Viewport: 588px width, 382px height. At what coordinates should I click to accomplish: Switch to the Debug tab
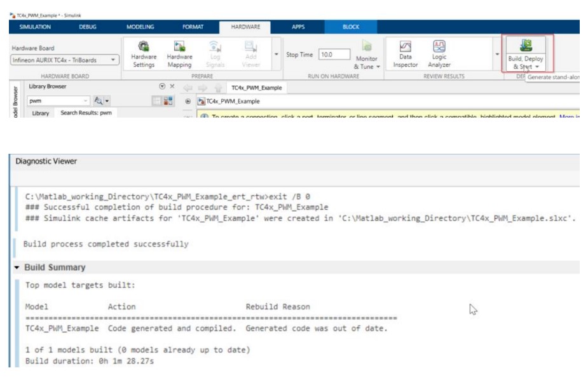(x=88, y=27)
